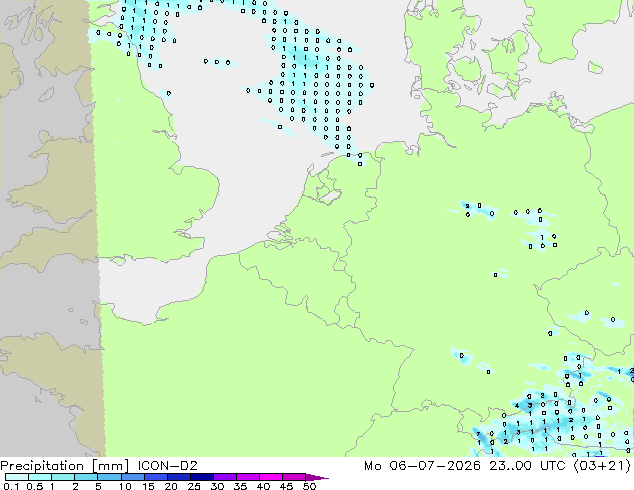634x490 pixels.
Task: Click the 1–2 mm legend color swatch
Action: click(x=63, y=477)
